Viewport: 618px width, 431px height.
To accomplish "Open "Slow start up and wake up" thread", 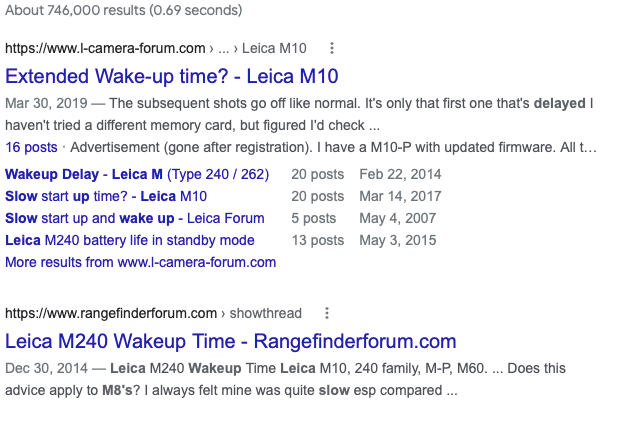I will click(x=134, y=218).
